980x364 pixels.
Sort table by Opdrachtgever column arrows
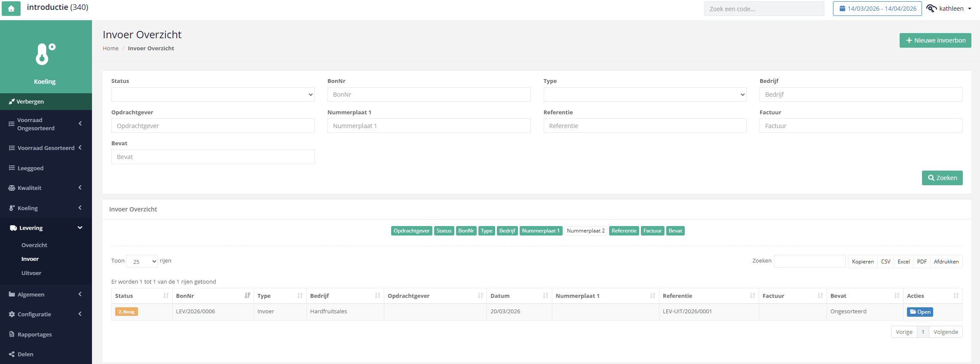(x=481, y=296)
